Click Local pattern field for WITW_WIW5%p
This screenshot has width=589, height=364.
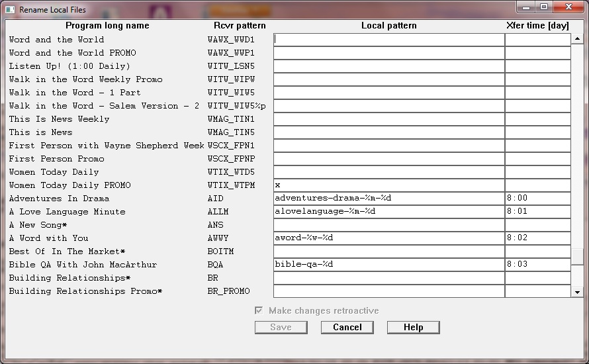pyautogui.click(x=389, y=106)
